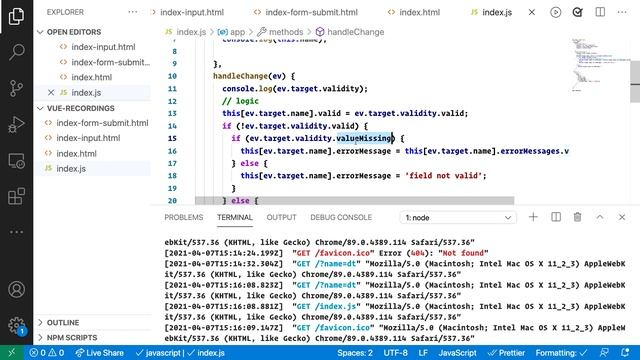The image size is (640, 360).
Task: Close the terminal panel
Action: pos(622,217)
